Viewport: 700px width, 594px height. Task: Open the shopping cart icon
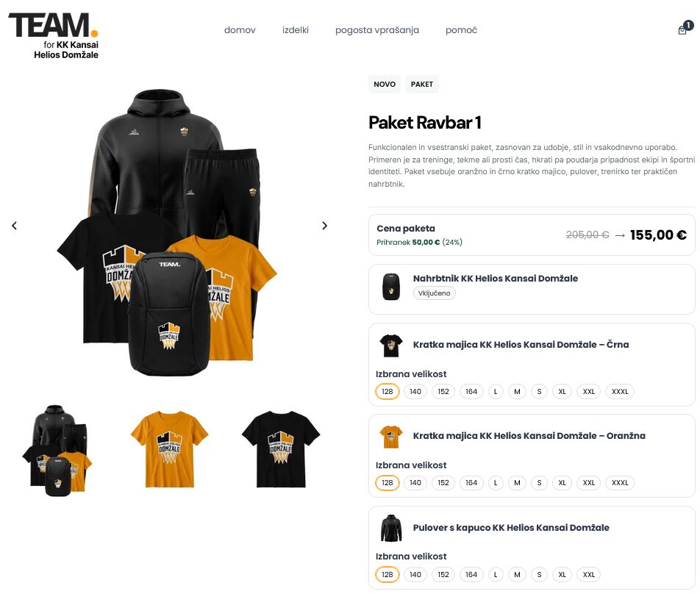click(682, 29)
